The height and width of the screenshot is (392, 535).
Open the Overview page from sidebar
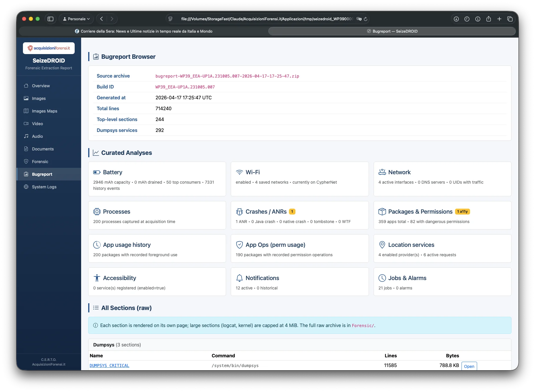coord(41,86)
